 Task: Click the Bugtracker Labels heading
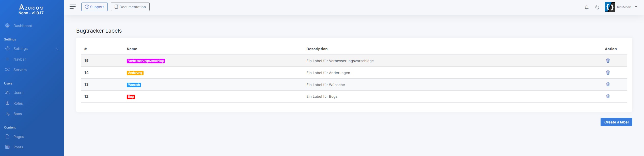point(99,31)
